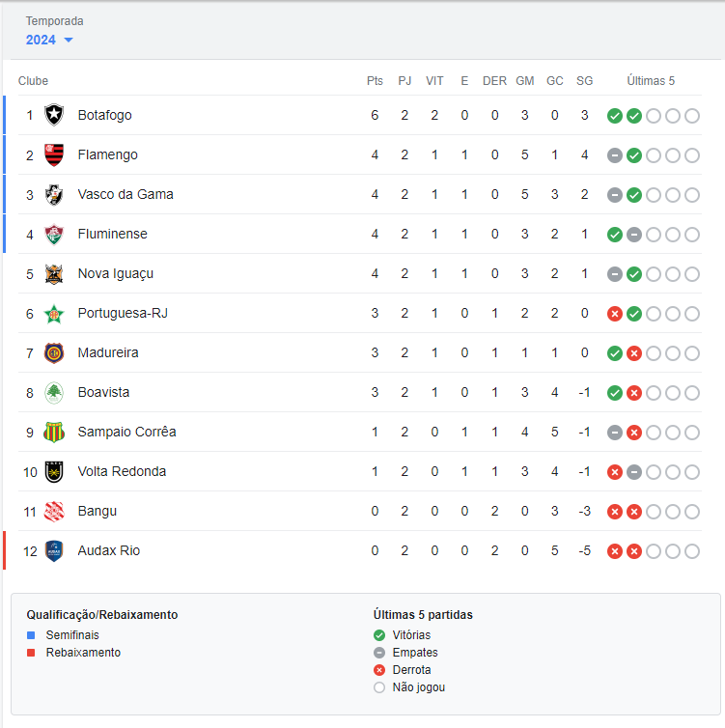Image resolution: width=725 pixels, height=728 pixels.
Task: Click the dropdown arrow next to 2024
Action: [69, 40]
